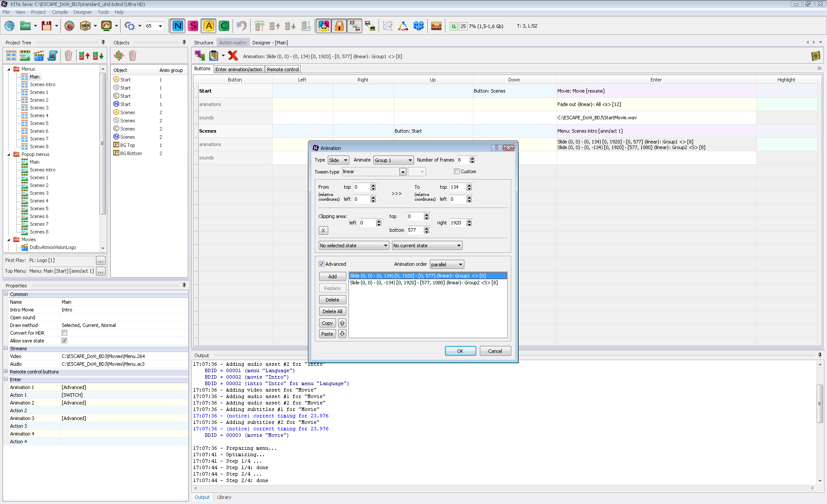This screenshot has width=827, height=504.
Task: Click the N normal state toolbar button
Action: coord(177,26)
